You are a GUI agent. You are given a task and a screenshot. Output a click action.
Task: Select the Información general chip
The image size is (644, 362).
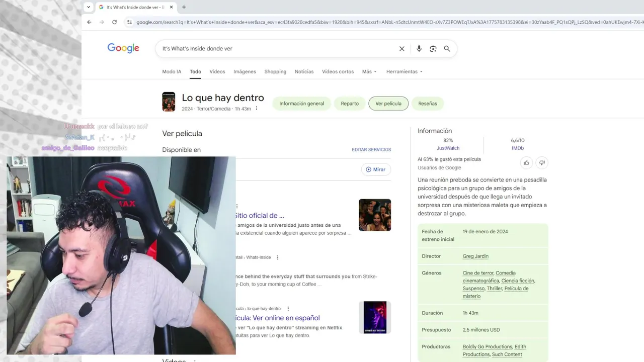[x=302, y=104]
